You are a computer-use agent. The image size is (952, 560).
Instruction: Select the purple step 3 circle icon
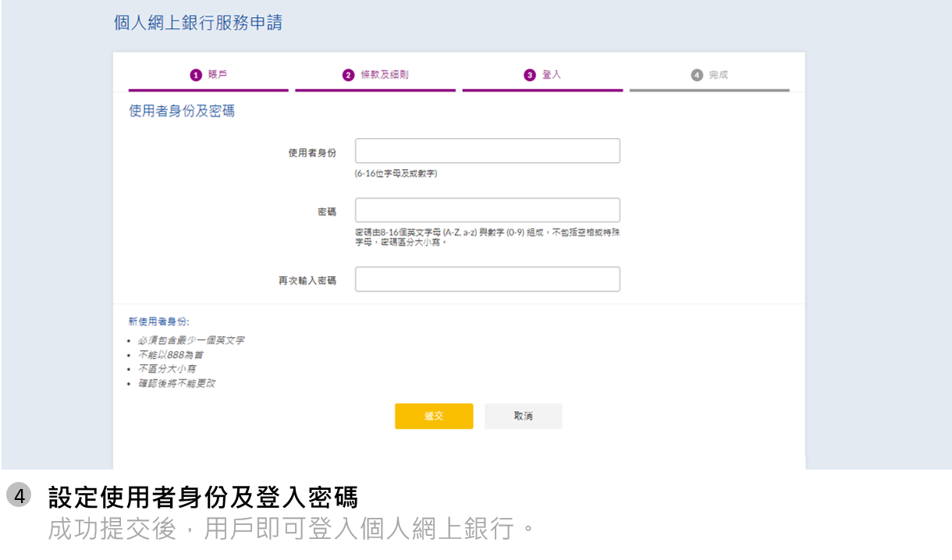(530, 75)
